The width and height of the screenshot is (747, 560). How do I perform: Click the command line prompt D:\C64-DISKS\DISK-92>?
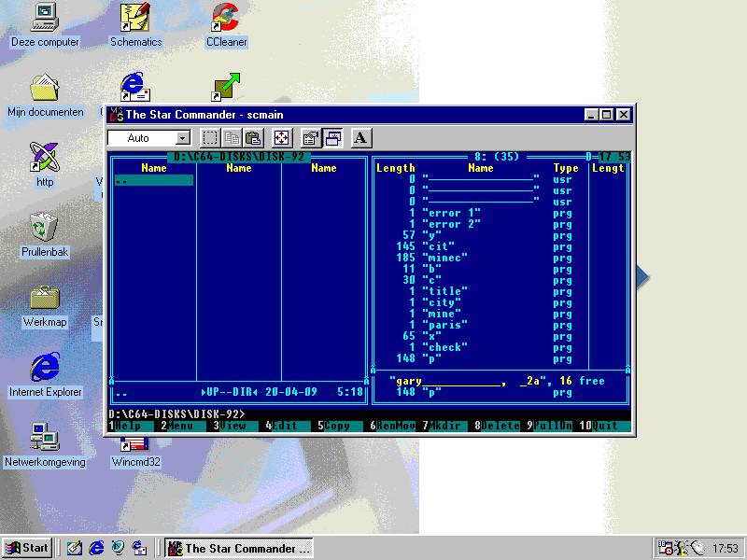click(176, 414)
